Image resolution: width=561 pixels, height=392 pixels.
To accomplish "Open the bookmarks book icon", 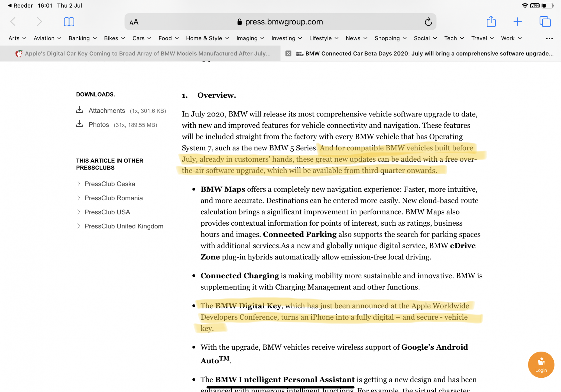I will pos(69,22).
